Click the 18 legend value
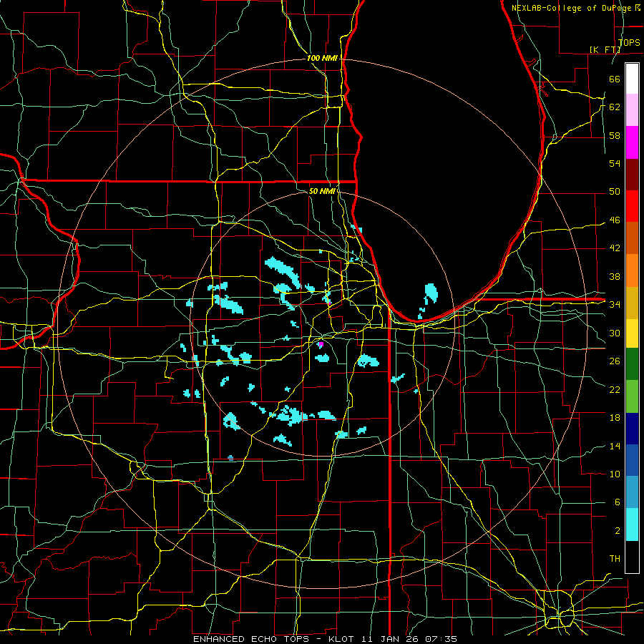 [615, 418]
